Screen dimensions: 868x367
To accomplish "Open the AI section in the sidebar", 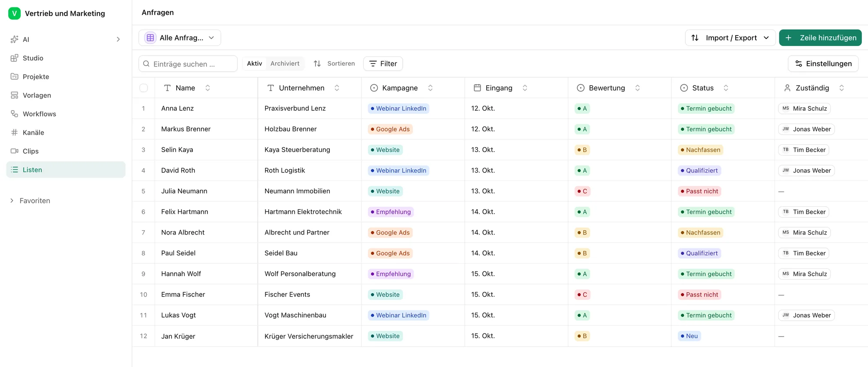I will [66, 40].
